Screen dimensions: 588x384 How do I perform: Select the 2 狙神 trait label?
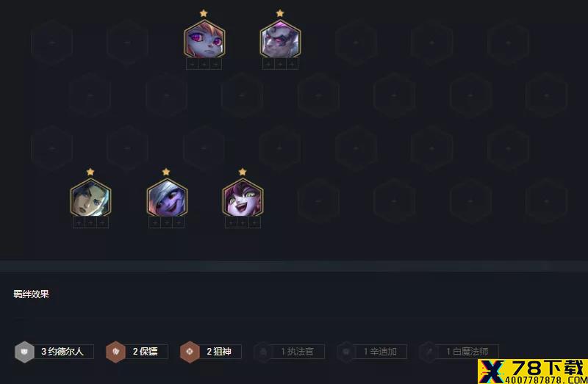click(219, 352)
